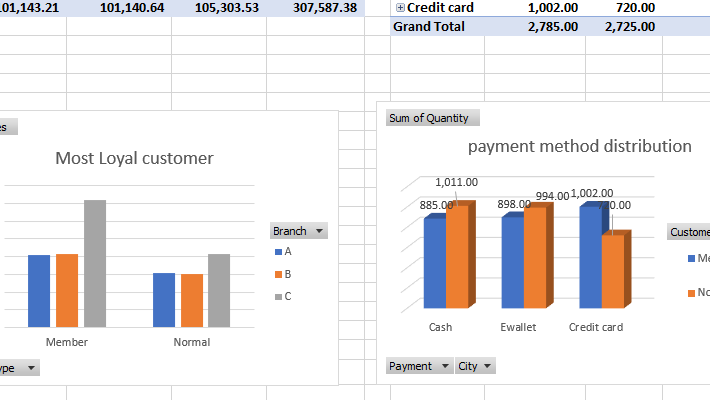
Task: Select the blue Credit card 3D bar
Action: 590,257
